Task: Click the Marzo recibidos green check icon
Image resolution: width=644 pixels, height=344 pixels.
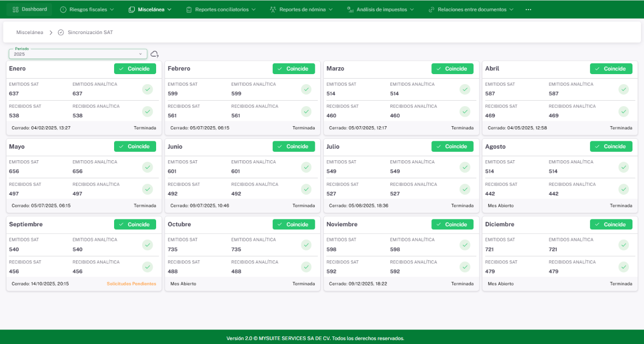Action: click(x=465, y=111)
